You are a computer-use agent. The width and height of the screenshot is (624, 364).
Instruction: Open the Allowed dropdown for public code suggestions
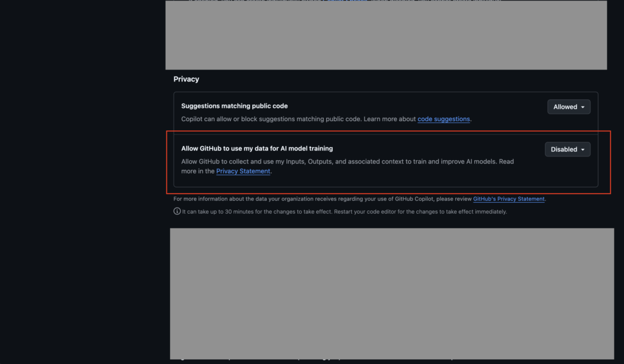click(x=568, y=107)
